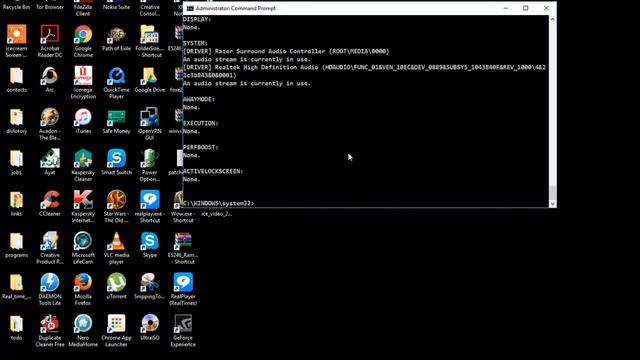This screenshot has width=640, height=360.
Task: Open the Power Options shortcut
Action: [x=149, y=158]
